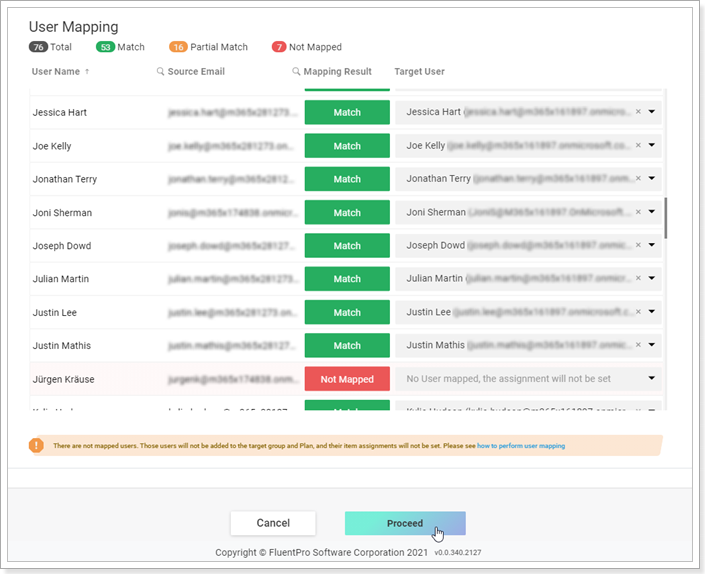The image size is (705, 574).
Task: Click the Cancel button
Action: coord(273,523)
